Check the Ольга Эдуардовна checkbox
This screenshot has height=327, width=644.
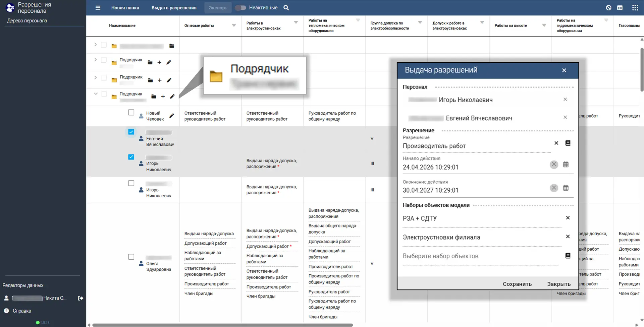tap(131, 257)
